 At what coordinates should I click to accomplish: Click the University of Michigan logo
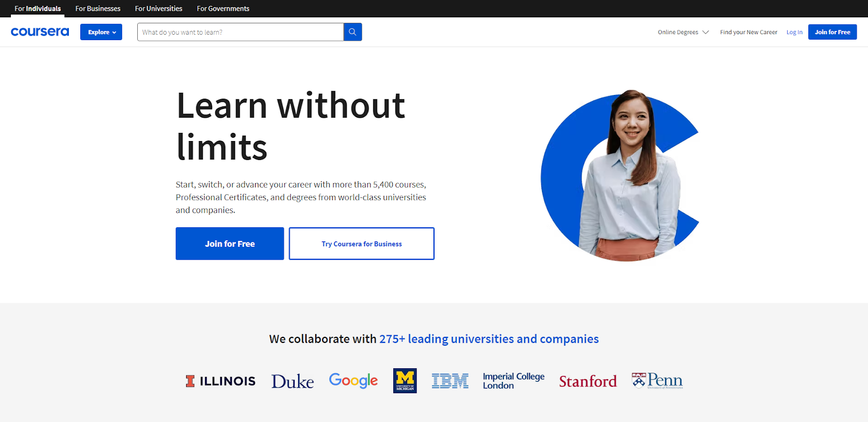pos(405,381)
